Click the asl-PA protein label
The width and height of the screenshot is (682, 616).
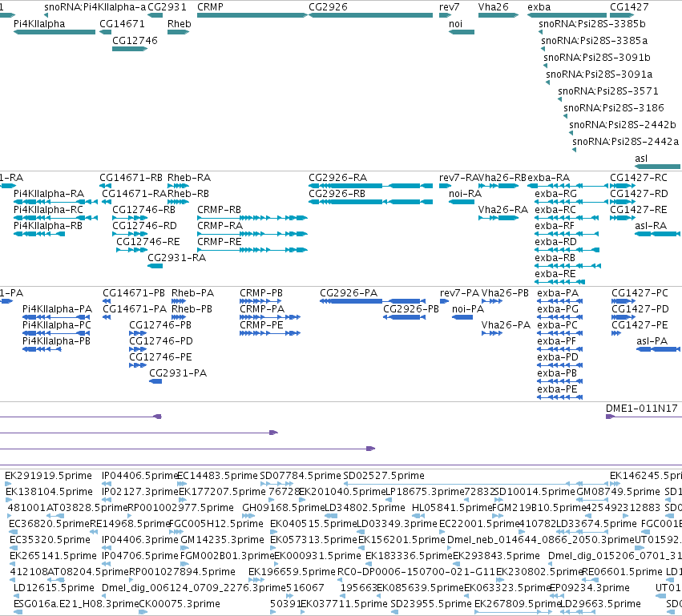652,341
